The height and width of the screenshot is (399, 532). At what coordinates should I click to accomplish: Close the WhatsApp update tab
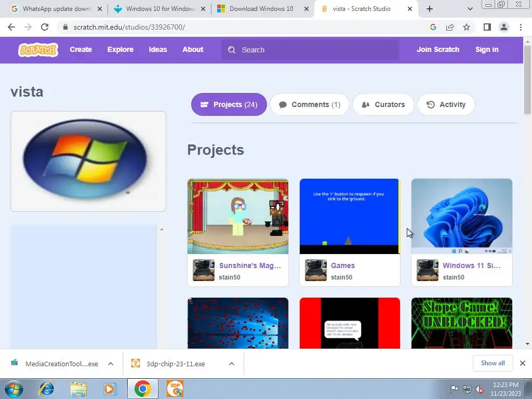100,9
